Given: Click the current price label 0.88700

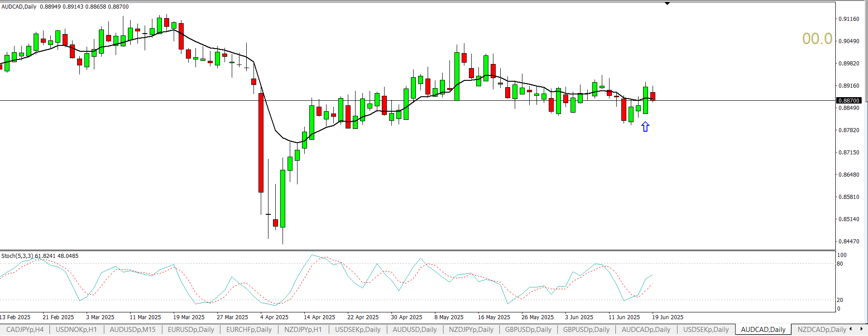Looking at the screenshot, I should 848,100.
